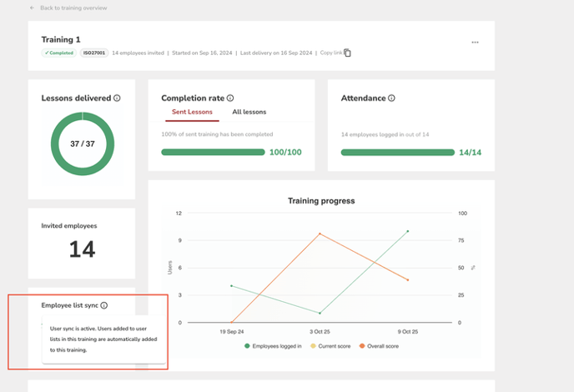Click the 3 Oct 25 orange peak data point
Screen dimensions: 574x392
(320, 234)
